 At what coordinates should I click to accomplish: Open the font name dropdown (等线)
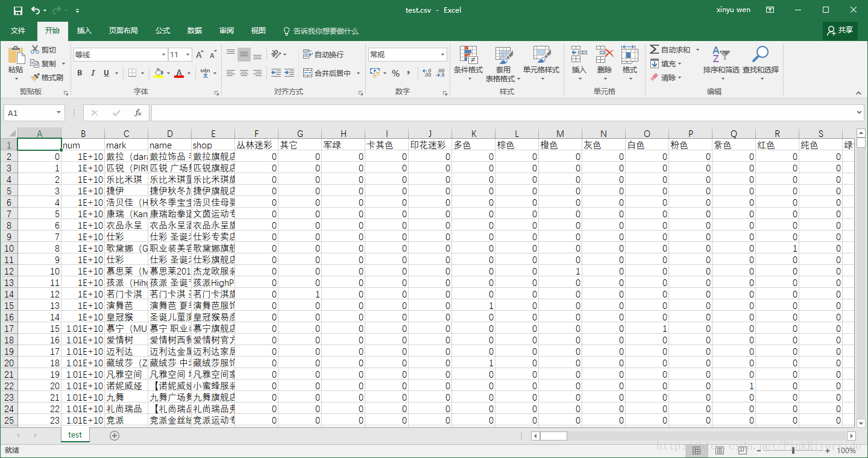click(x=163, y=54)
